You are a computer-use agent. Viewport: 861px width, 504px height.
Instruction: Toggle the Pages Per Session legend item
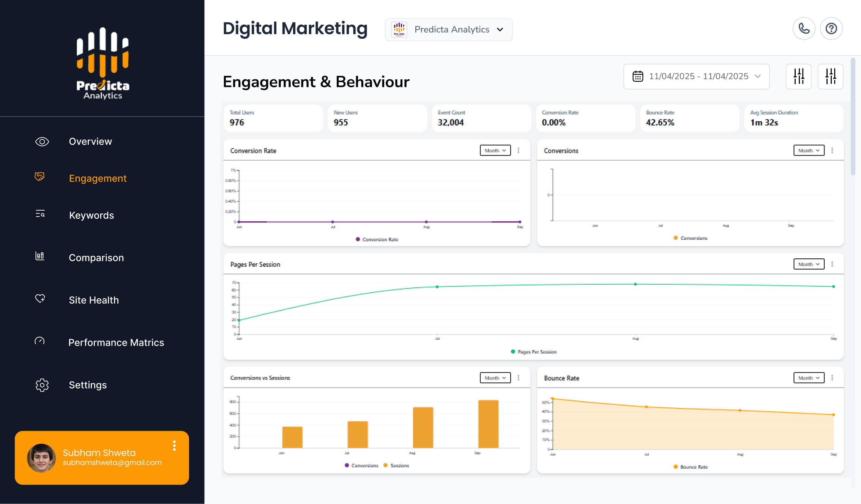534,352
